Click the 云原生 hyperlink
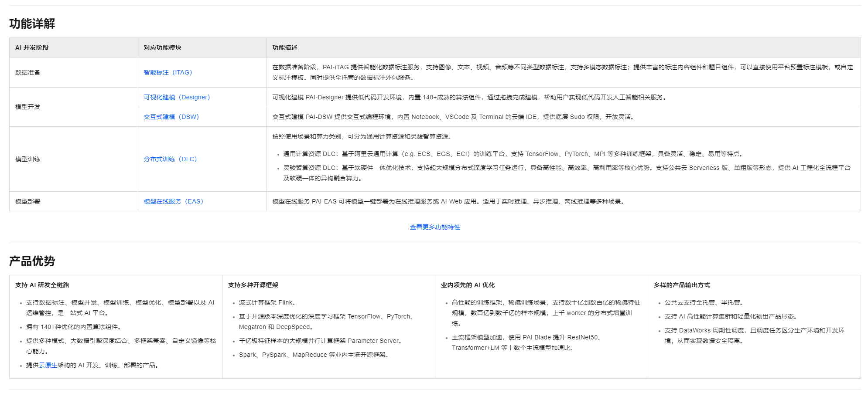This screenshot has height=393, width=868. coord(48,365)
